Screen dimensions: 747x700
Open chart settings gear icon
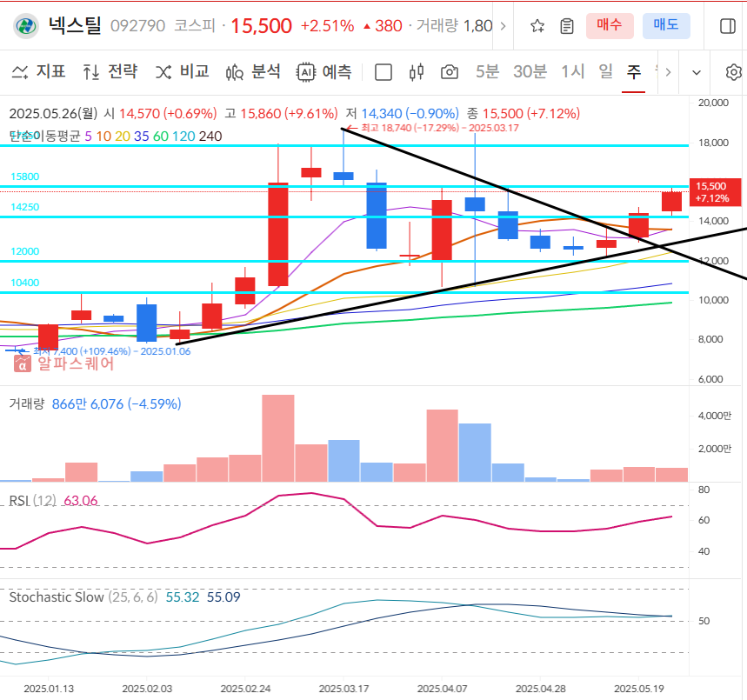[x=734, y=72]
